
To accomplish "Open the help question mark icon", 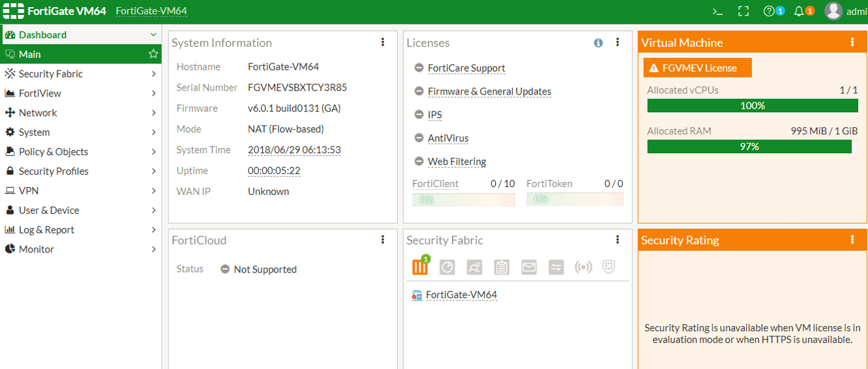I will click(768, 11).
